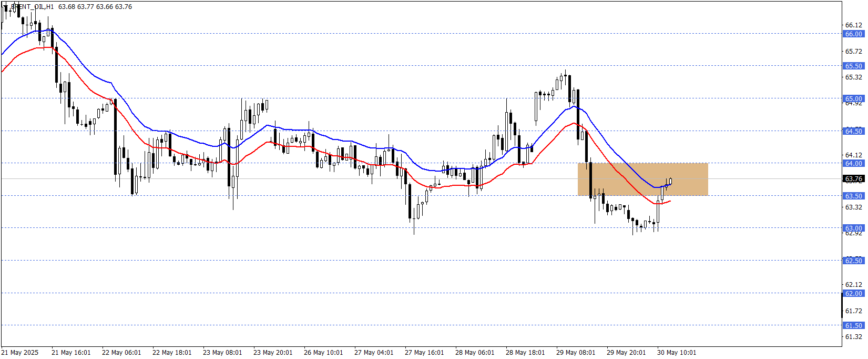Click the 61.50 price level label
The width and height of the screenshot is (868, 359).
pyautogui.click(x=853, y=325)
